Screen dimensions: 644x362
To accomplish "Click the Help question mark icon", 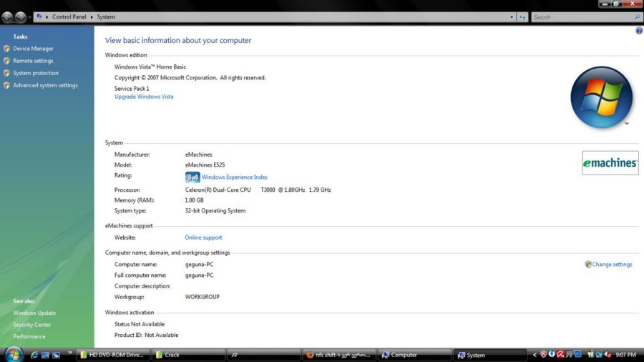I will coord(639,31).
